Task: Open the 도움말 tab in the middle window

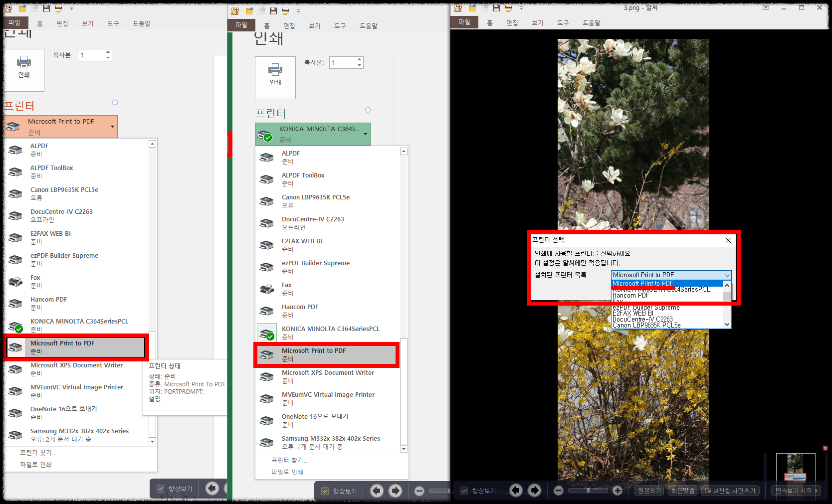Action: [369, 26]
